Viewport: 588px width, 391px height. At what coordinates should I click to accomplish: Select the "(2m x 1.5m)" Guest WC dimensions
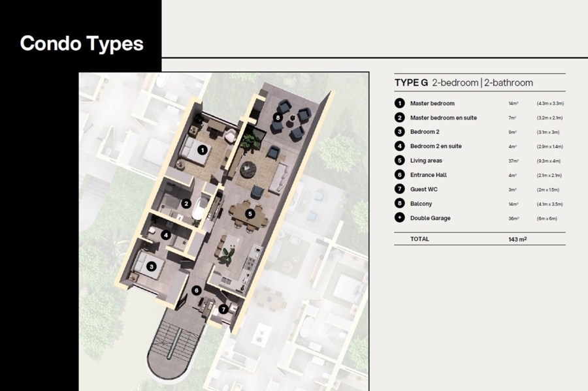pos(548,189)
